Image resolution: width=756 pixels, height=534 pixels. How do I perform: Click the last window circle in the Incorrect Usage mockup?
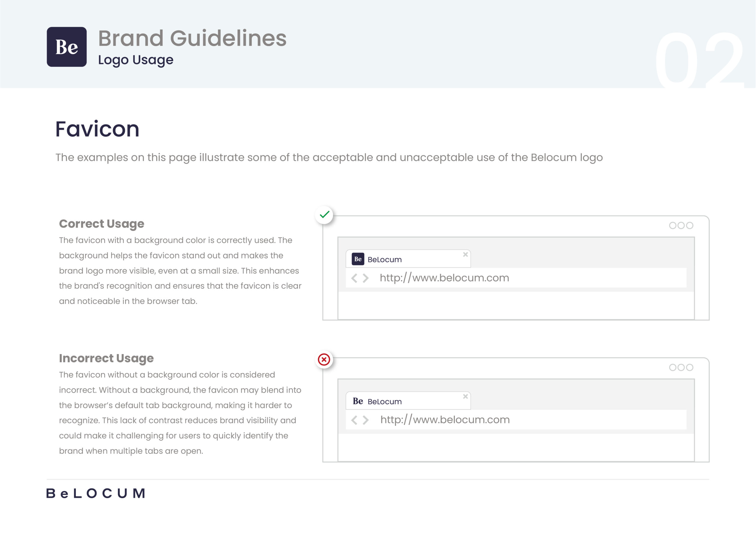pyautogui.click(x=690, y=367)
